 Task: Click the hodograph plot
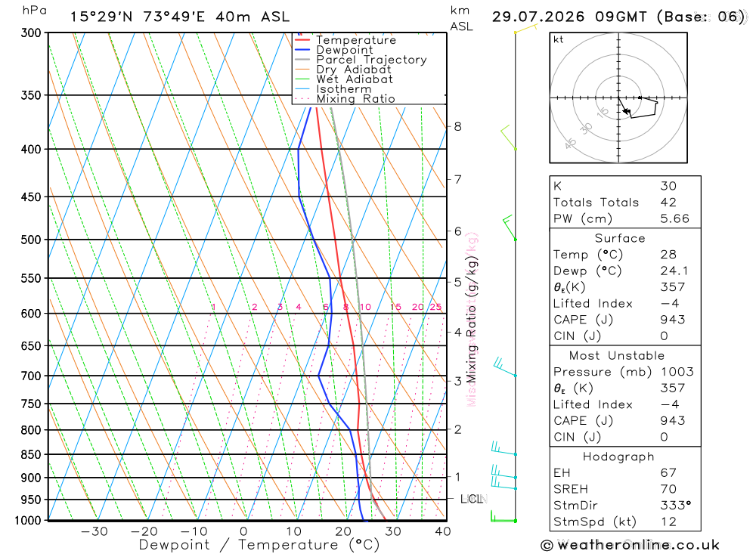[618, 98]
